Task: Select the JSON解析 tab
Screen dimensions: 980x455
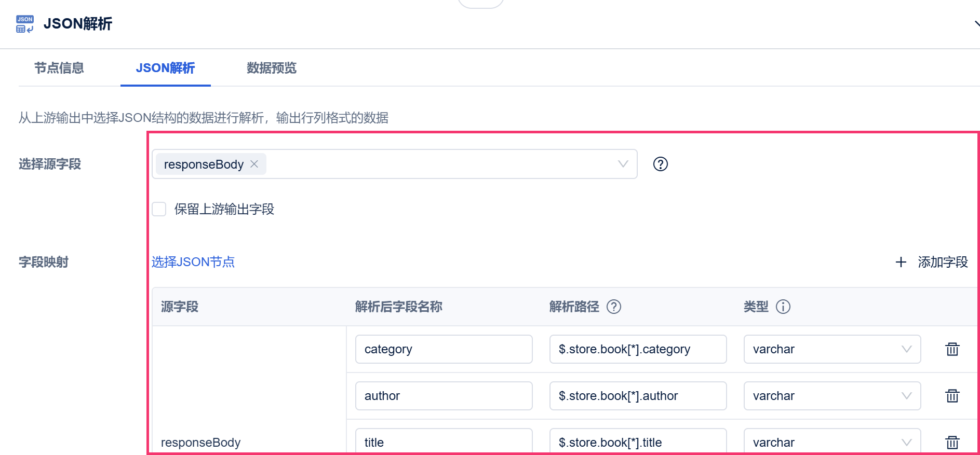Action: 165,68
